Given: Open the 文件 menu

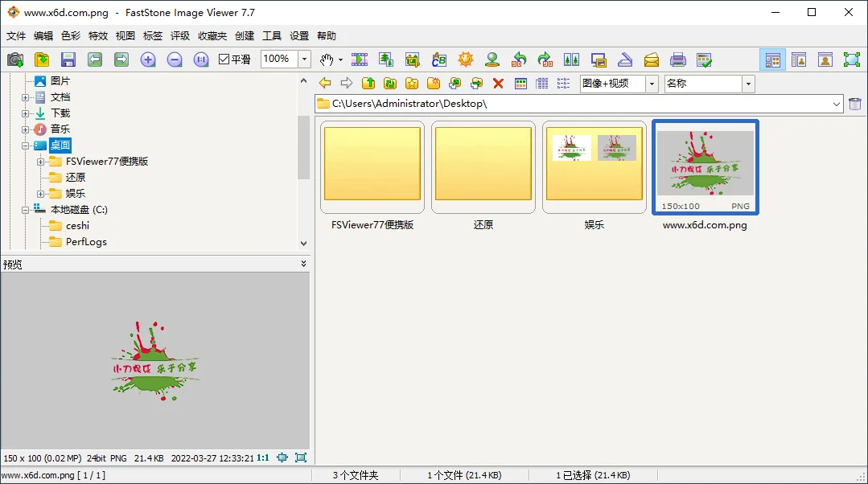Looking at the screenshot, I should pyautogui.click(x=16, y=35).
